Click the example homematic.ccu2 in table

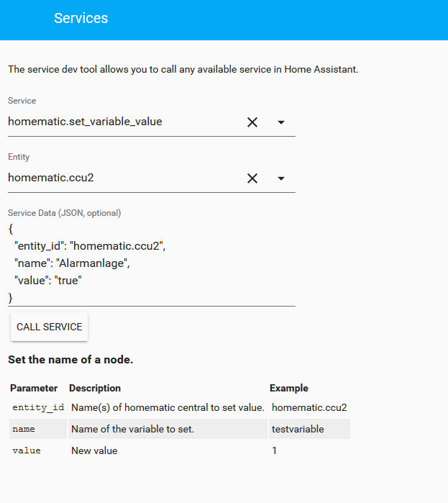coord(309,408)
